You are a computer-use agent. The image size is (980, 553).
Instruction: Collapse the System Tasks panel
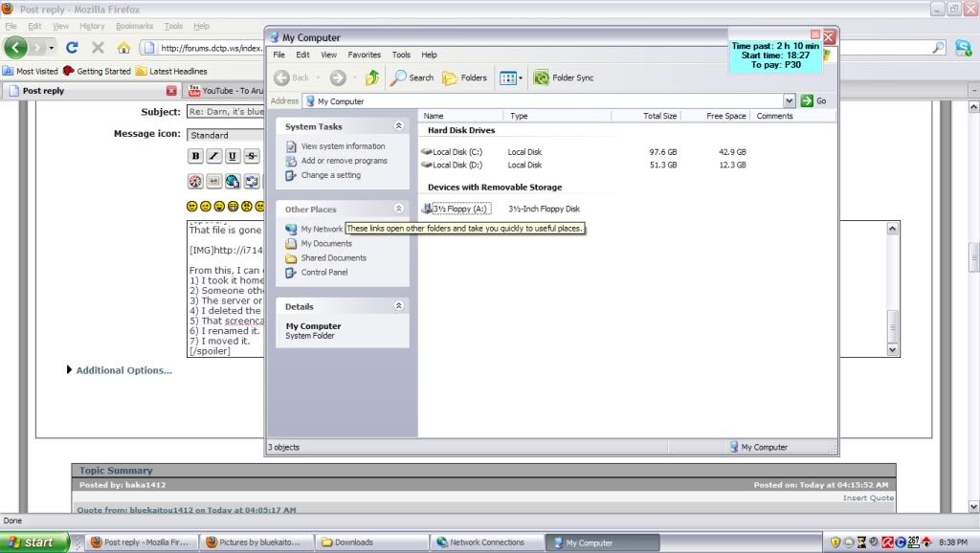[399, 125]
